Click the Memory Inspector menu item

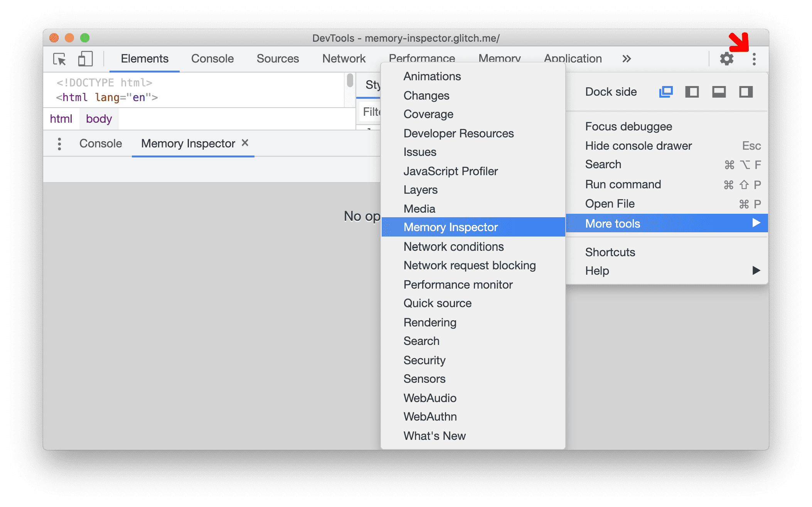451,227
